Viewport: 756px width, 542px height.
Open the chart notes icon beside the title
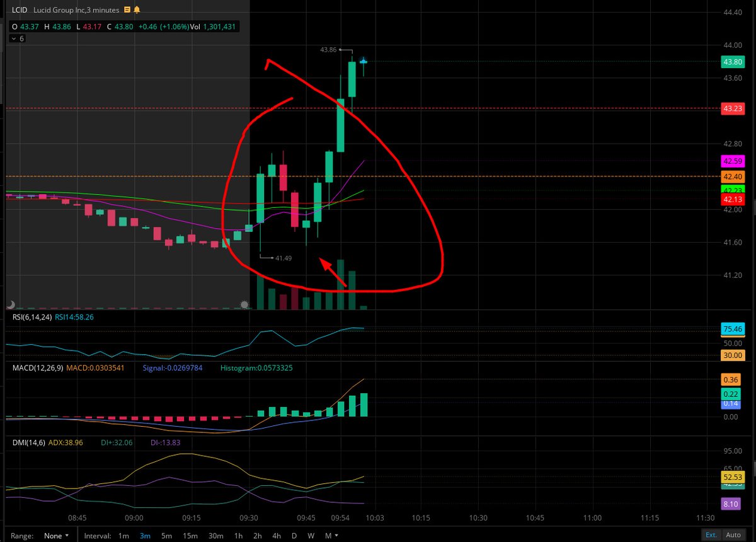[x=128, y=10]
